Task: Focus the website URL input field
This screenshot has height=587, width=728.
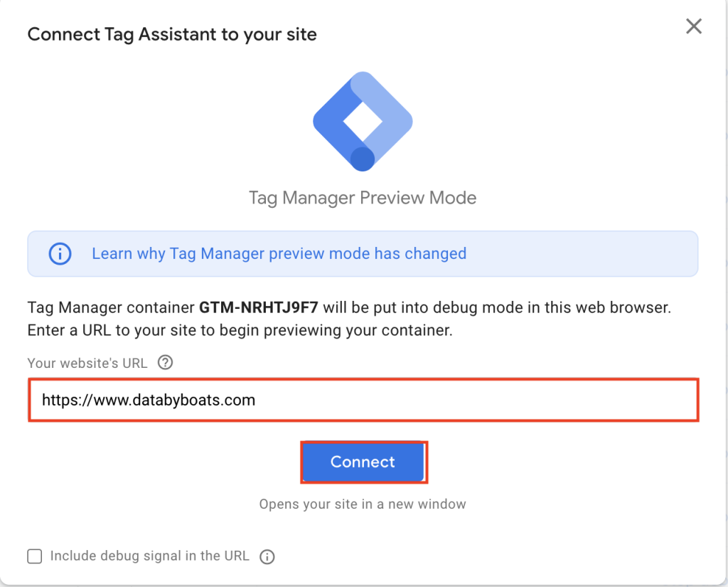Action: [363, 400]
